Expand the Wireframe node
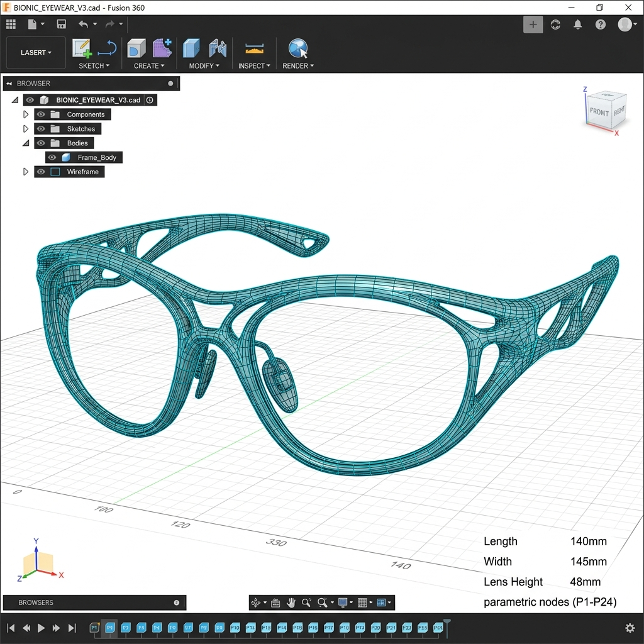The width and height of the screenshot is (644, 644). (x=25, y=172)
